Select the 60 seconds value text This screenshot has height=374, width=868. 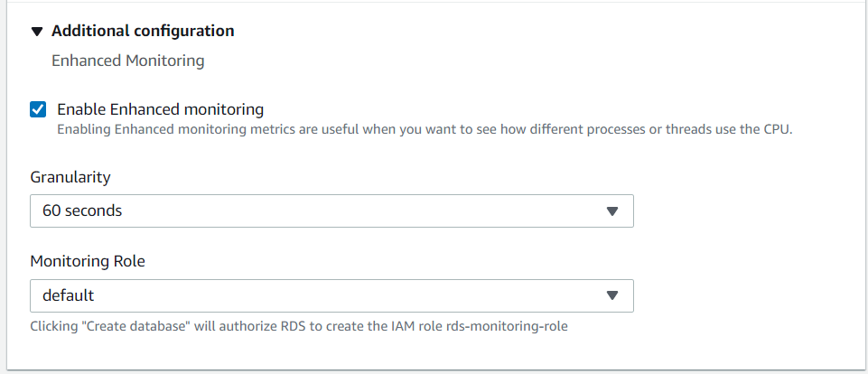click(x=82, y=210)
